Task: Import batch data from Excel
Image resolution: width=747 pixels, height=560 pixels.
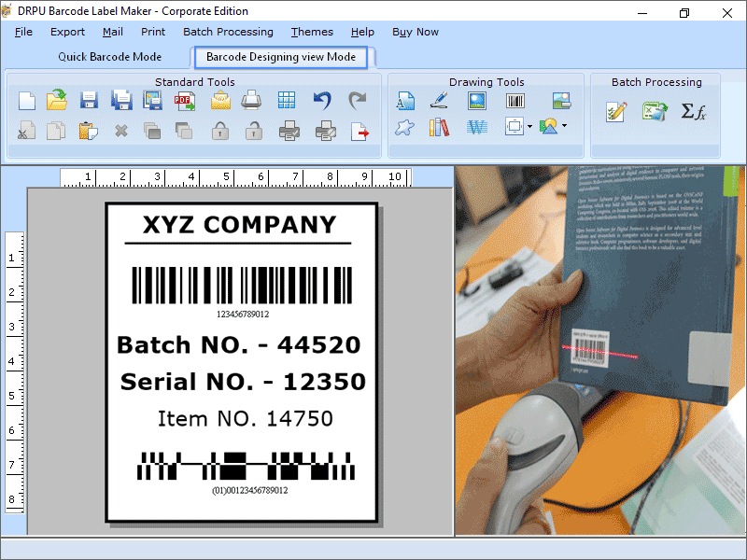Action: [655, 111]
